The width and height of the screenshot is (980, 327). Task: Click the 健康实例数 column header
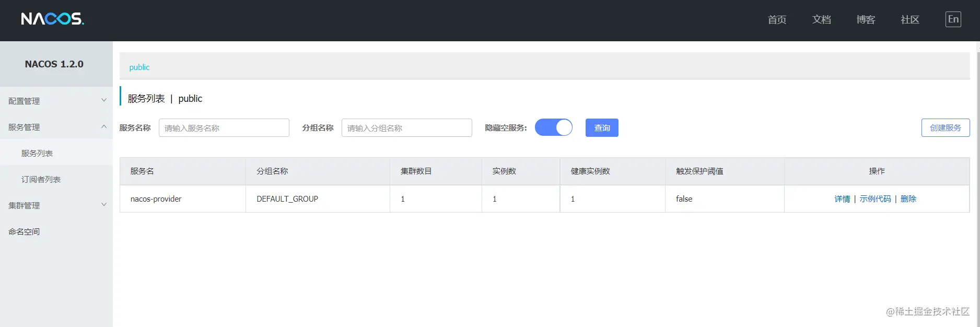click(x=612, y=171)
